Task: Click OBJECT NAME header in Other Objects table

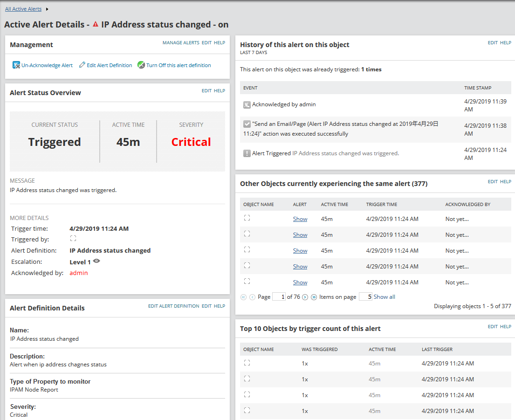Action: 259,204
